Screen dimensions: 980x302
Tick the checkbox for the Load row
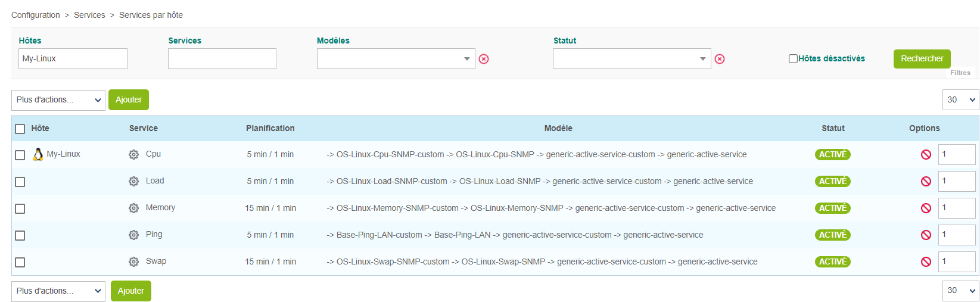click(20, 182)
